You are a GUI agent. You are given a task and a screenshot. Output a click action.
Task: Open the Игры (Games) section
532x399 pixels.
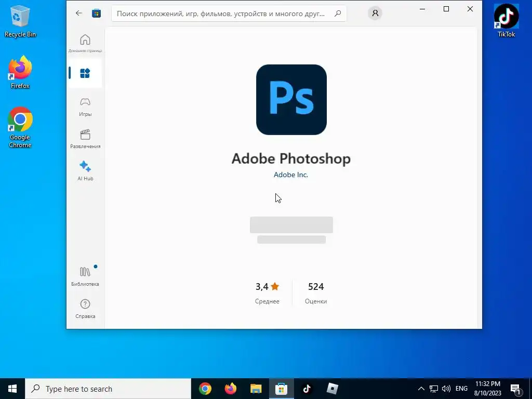(85, 107)
